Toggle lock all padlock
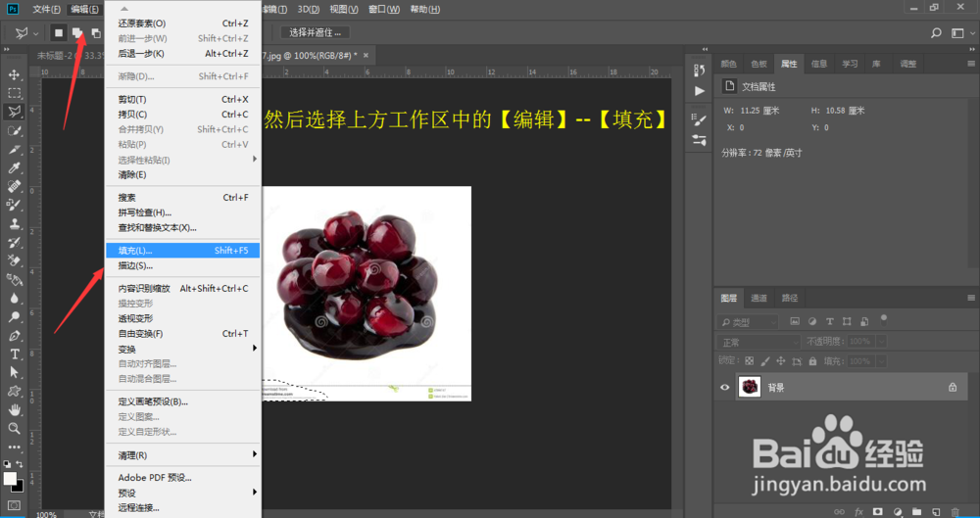Screen dimensions: 980x518 (812, 361)
